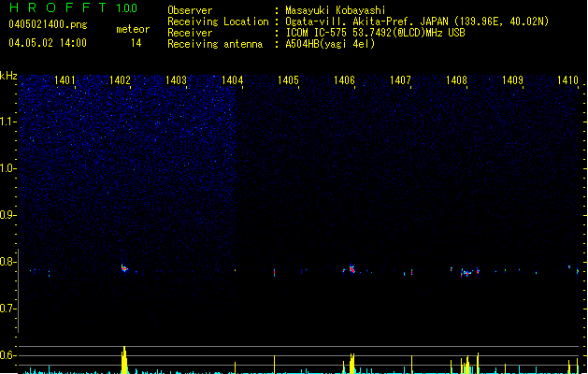
Task: Click the meteor count value 14
Action: click(136, 43)
